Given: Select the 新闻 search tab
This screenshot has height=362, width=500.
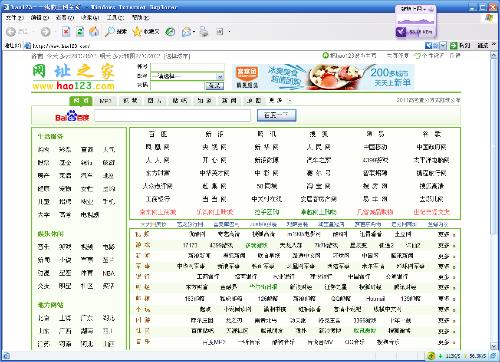Looking at the screenshot, I should pos(229,100).
